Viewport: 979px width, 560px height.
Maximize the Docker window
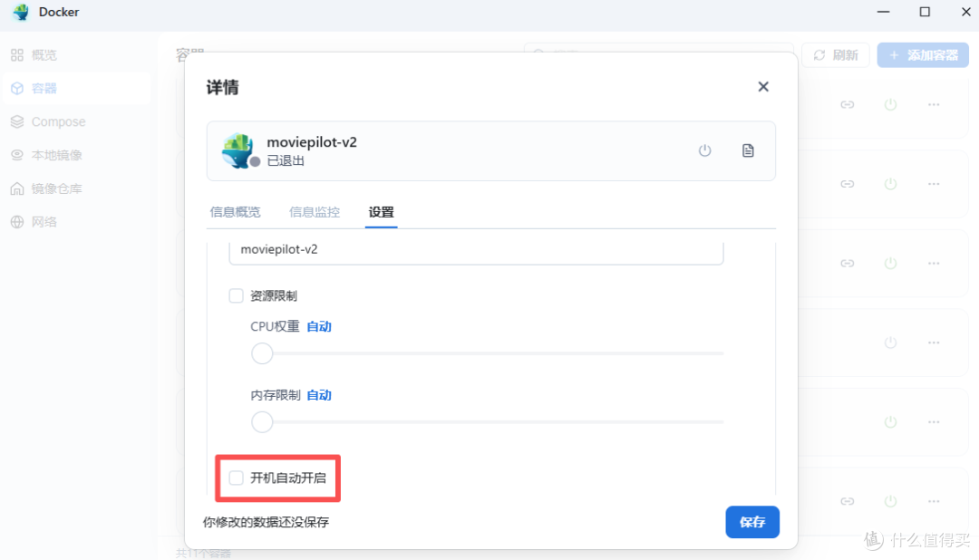point(925,12)
